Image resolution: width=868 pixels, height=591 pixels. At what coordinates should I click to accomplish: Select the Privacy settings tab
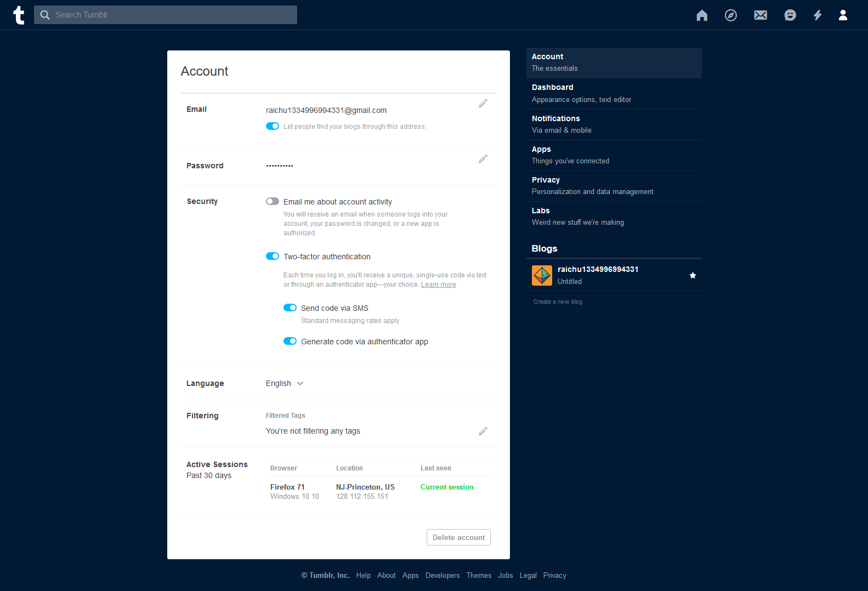tap(614, 186)
